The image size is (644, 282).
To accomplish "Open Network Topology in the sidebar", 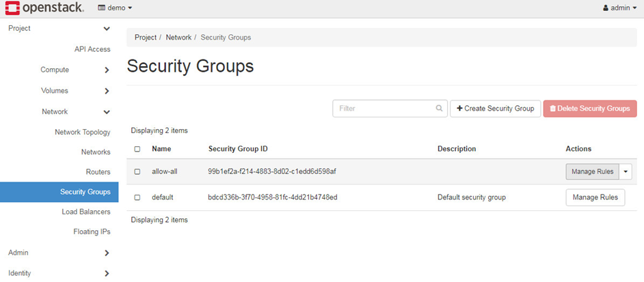I will click(x=82, y=132).
